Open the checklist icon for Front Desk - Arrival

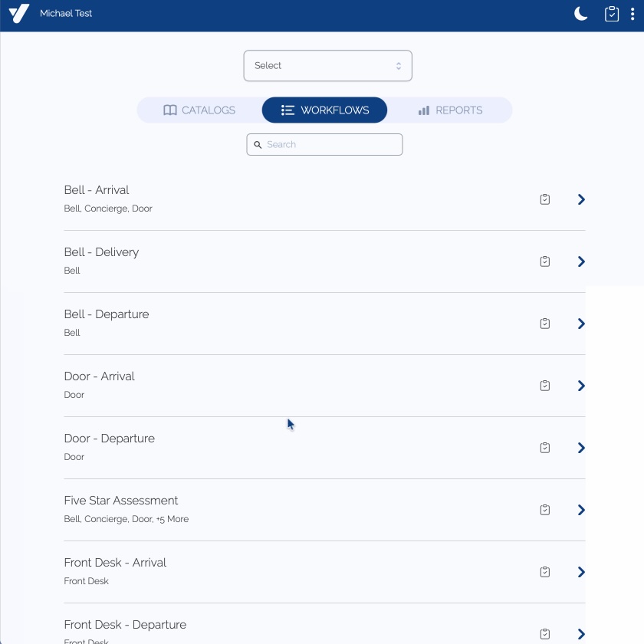[x=545, y=571]
